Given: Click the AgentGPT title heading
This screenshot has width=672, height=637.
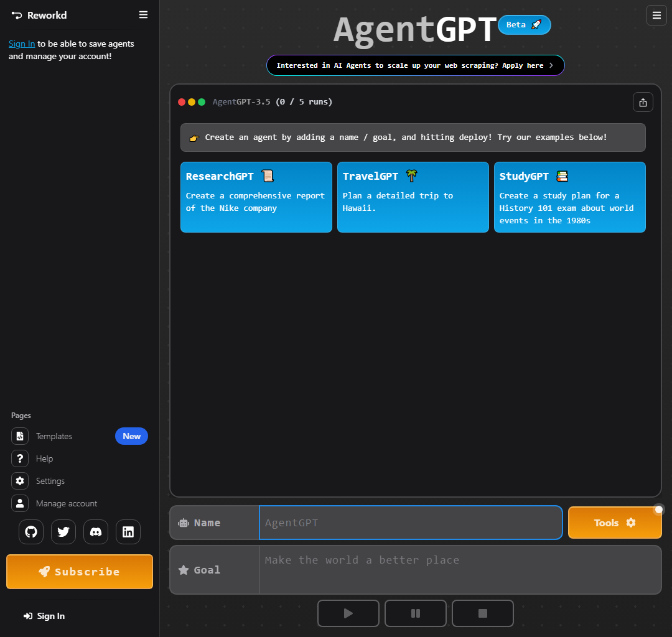Looking at the screenshot, I should click(x=415, y=30).
